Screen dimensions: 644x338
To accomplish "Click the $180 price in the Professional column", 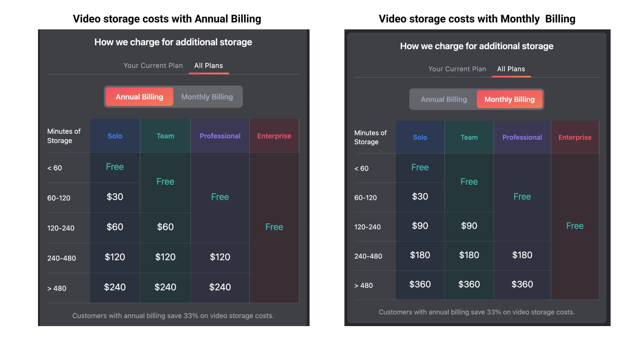I will (x=522, y=255).
